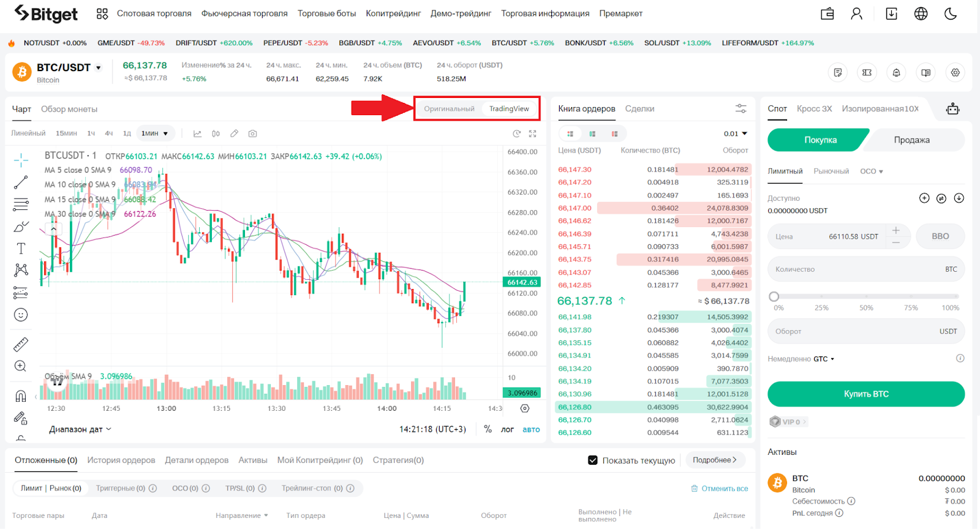980x529 pixels.
Task: Show combined buy and sell order book view
Action: (x=570, y=133)
